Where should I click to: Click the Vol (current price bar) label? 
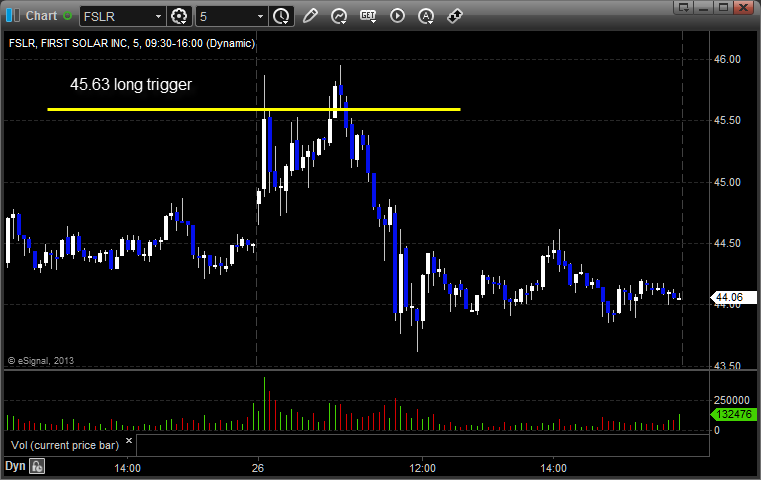pos(65,445)
